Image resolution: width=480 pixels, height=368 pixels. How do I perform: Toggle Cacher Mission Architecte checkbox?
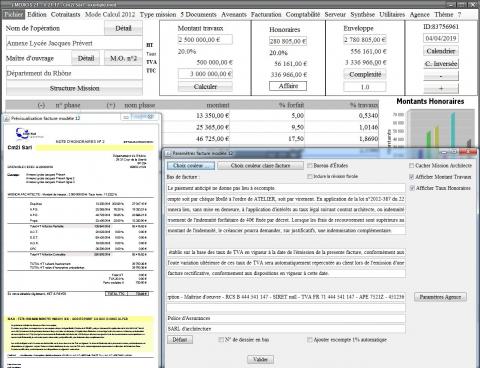click(412, 166)
